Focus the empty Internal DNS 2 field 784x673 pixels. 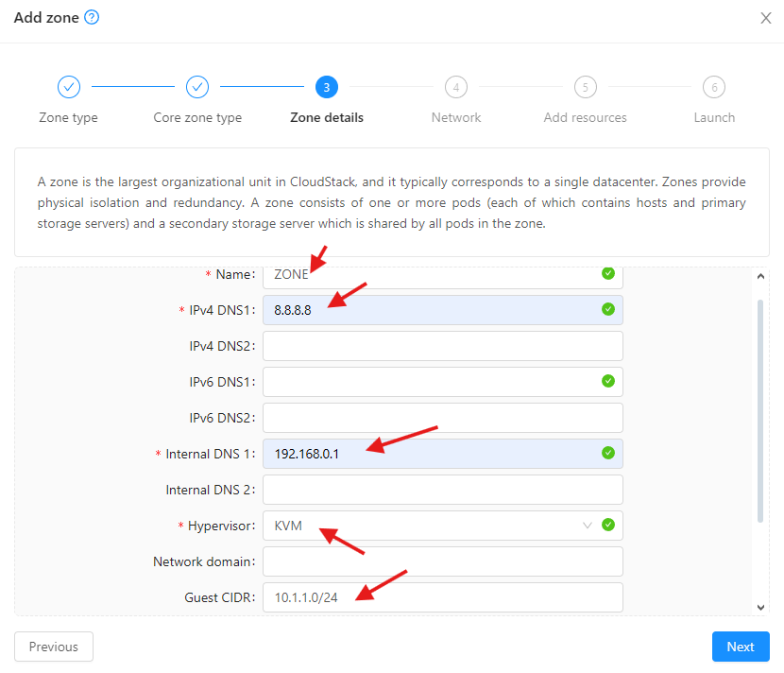click(x=442, y=490)
